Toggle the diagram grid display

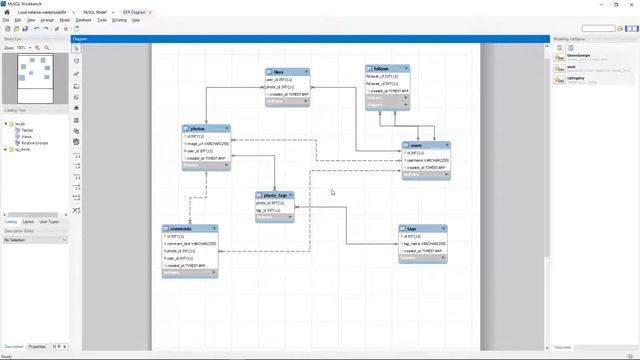pos(57,29)
